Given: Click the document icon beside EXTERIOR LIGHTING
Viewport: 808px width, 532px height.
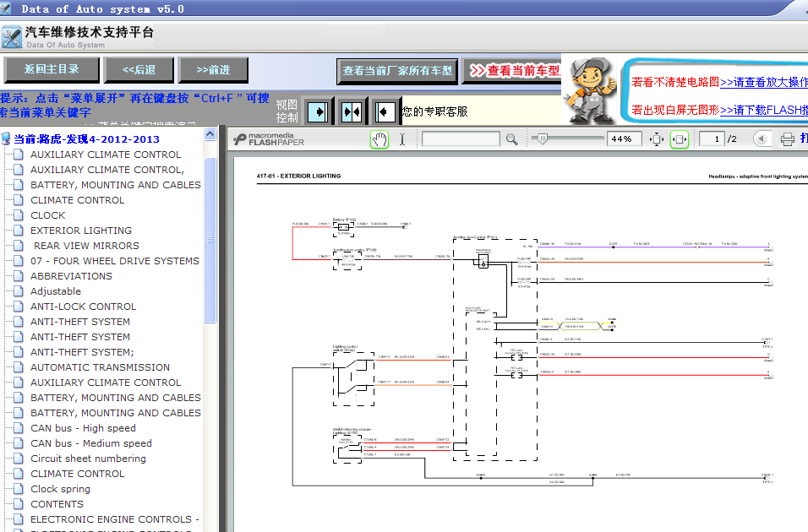Looking at the screenshot, I should (x=19, y=231).
